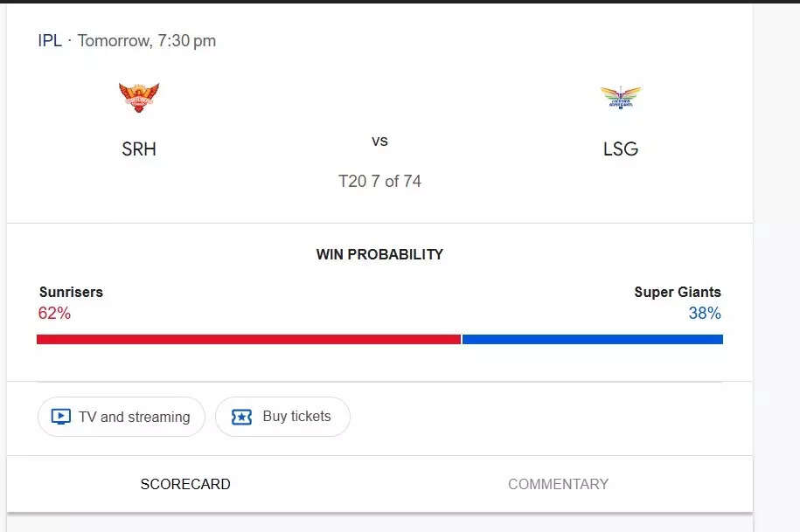Click the T20 7 of 74 match info
Image resolution: width=800 pixels, height=532 pixels.
click(x=379, y=182)
